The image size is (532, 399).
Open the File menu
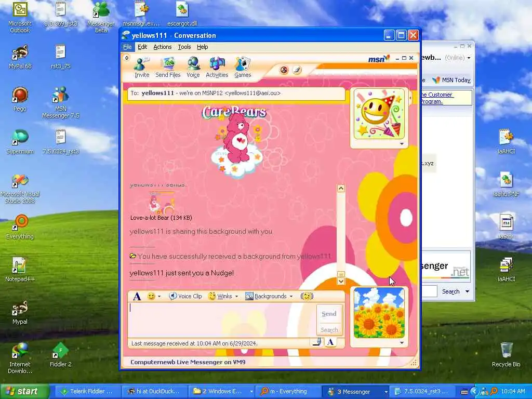coord(127,47)
